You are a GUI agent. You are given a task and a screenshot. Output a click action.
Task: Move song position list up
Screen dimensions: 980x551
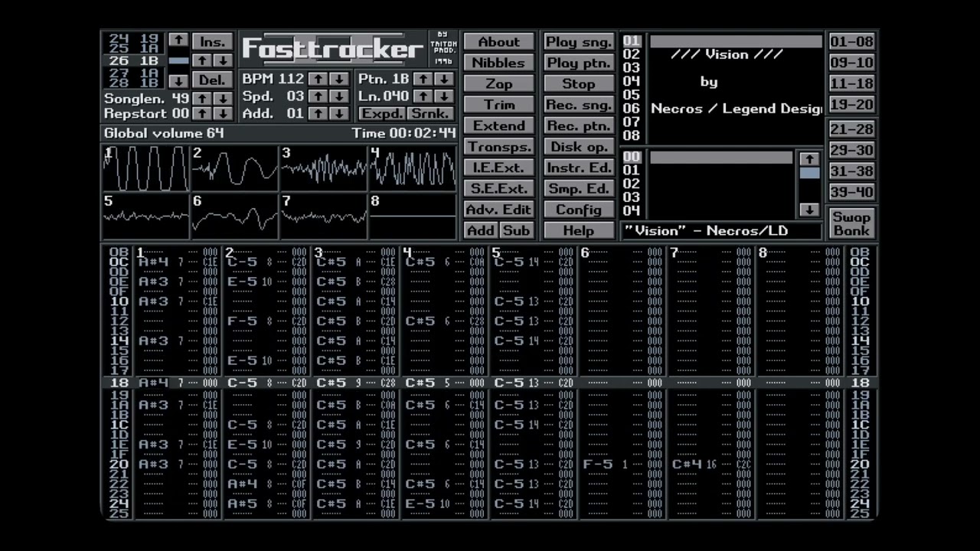[178, 39]
